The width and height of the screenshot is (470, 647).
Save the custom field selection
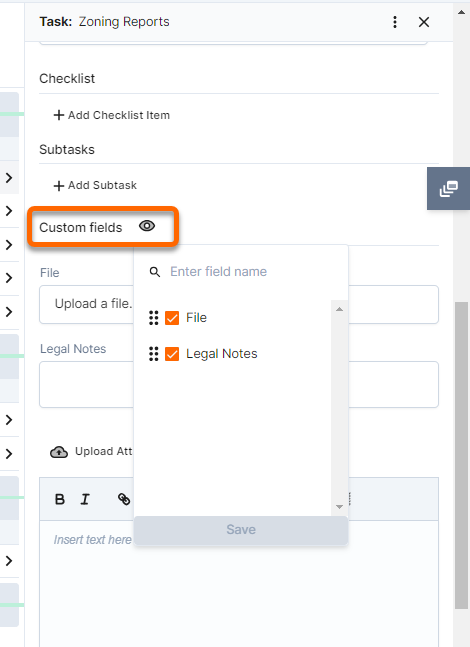click(241, 530)
